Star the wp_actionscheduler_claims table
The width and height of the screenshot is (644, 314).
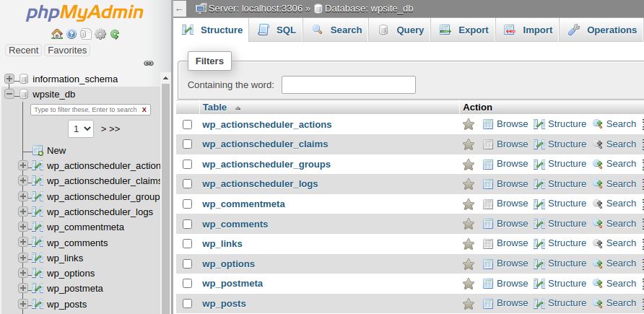pyautogui.click(x=469, y=144)
